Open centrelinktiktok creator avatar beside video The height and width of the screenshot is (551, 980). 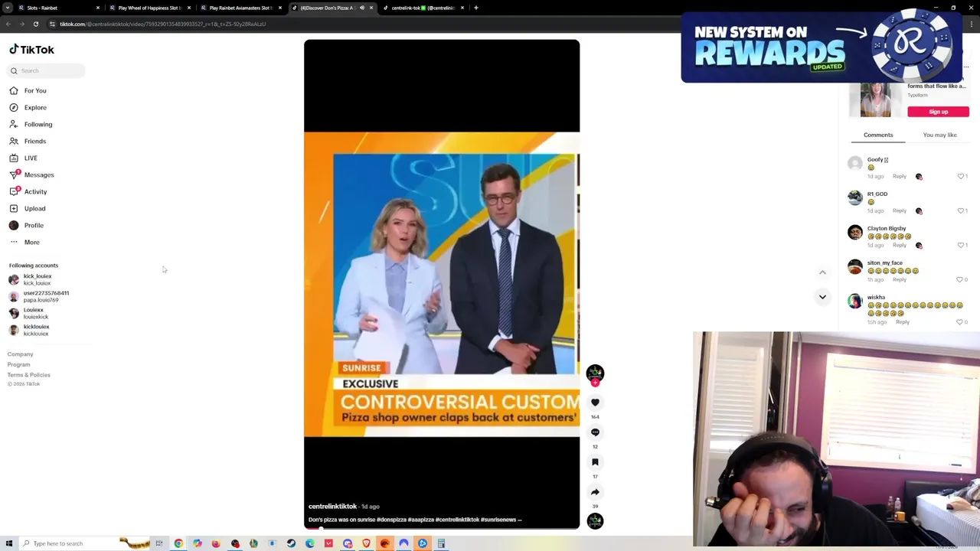[x=595, y=373]
